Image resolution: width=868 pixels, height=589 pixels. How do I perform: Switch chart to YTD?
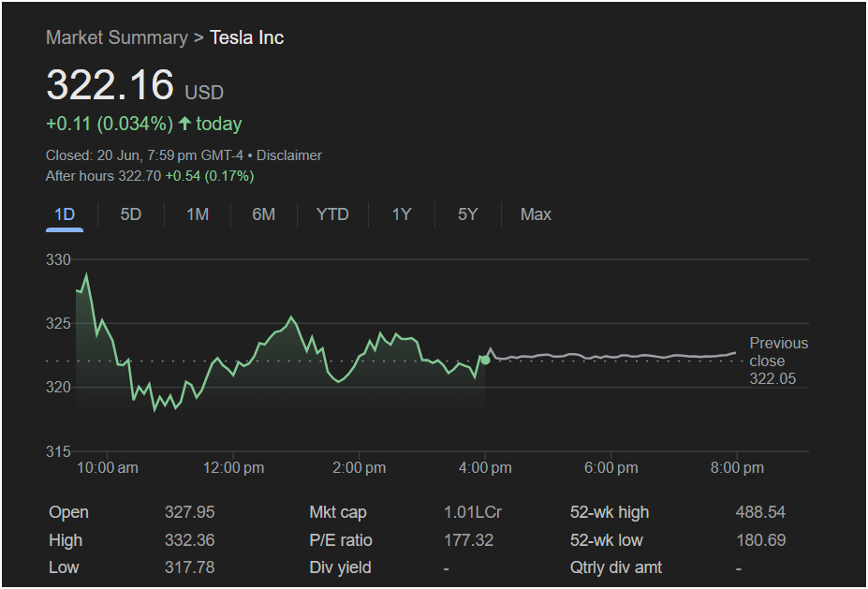(332, 214)
